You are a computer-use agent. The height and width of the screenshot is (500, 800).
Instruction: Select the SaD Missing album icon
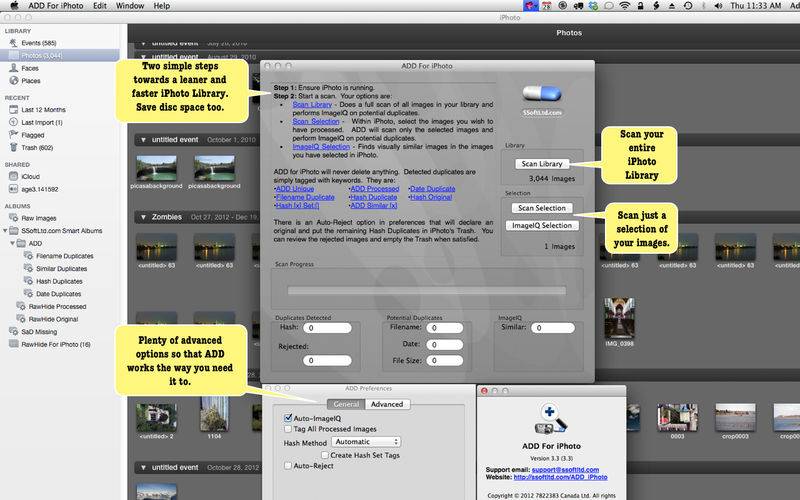(x=14, y=332)
